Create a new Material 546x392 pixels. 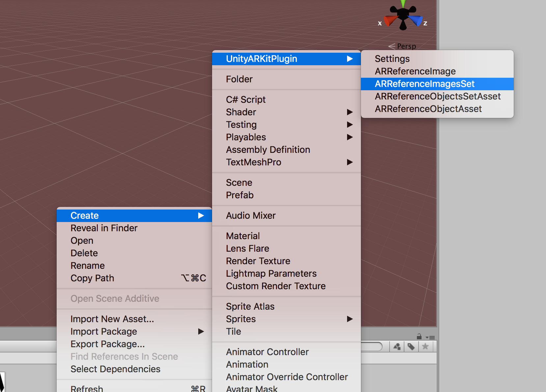(287, 236)
